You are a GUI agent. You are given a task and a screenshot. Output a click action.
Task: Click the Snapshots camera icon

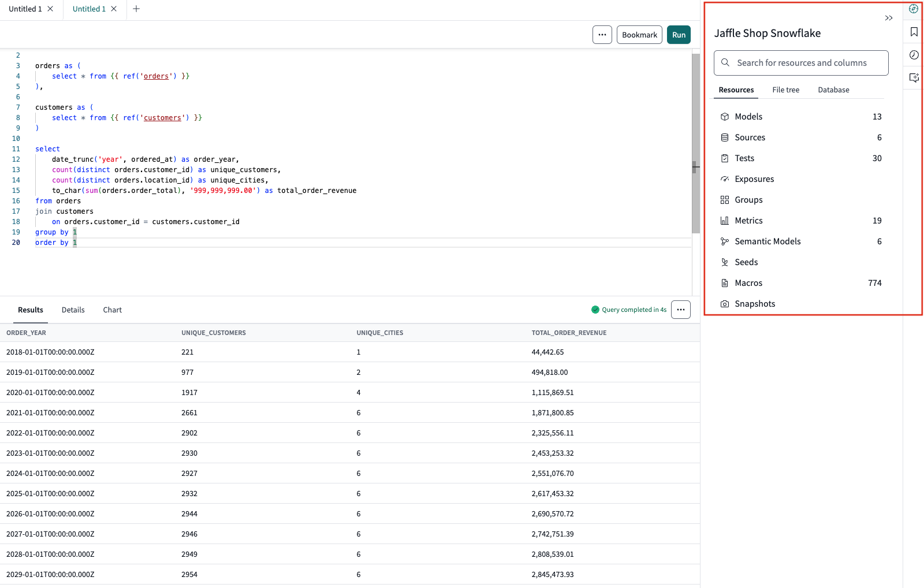click(x=725, y=303)
